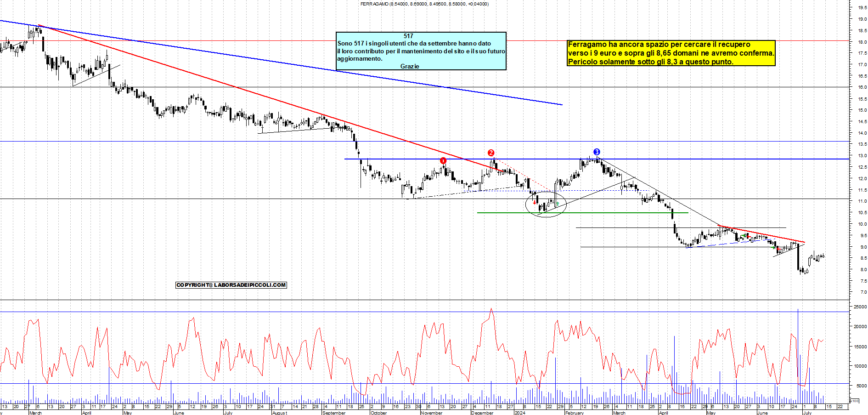The width and height of the screenshot is (868, 415).
Task: Click the 18.0 price axis label
Action: tap(862, 42)
